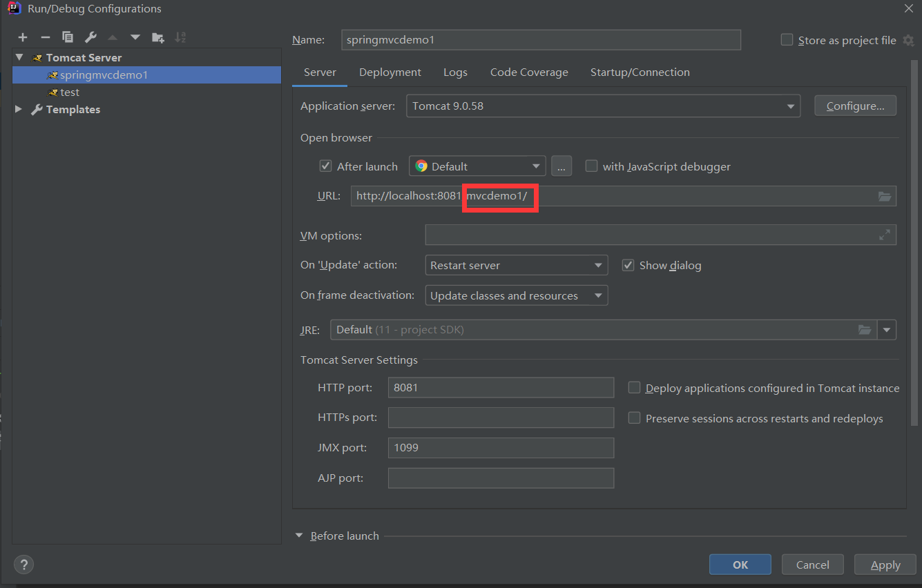Click folder icon in URL field

point(885,197)
